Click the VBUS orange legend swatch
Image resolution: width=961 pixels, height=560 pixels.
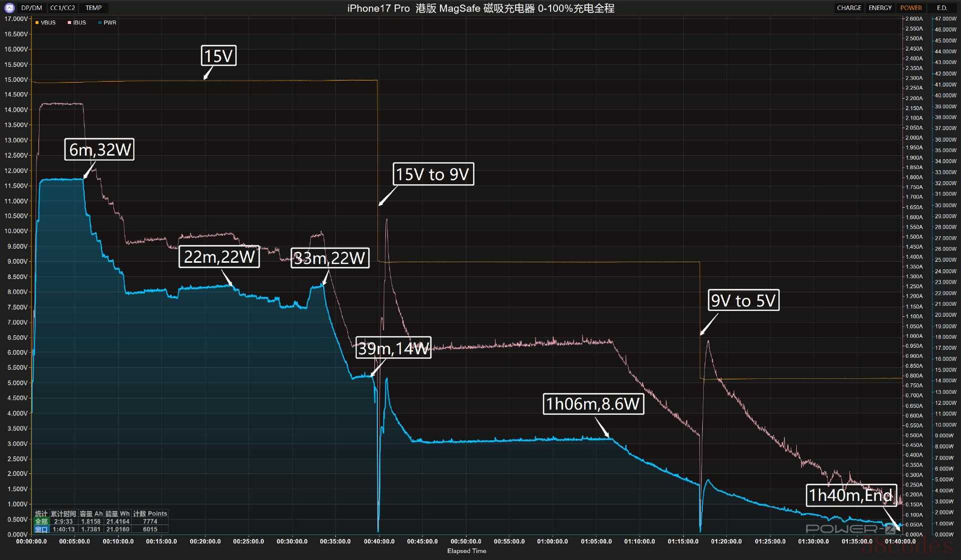37,23
